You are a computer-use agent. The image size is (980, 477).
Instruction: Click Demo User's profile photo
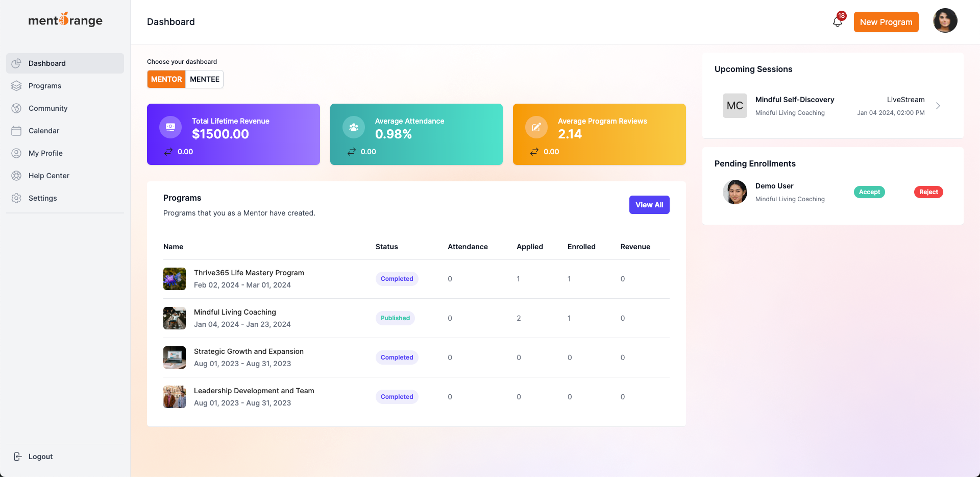coord(735,192)
